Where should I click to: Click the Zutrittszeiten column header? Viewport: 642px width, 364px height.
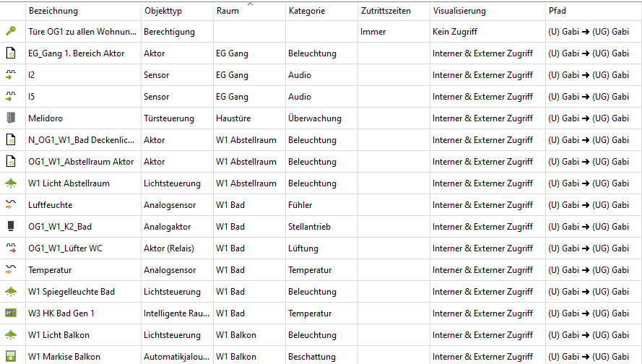(x=385, y=11)
